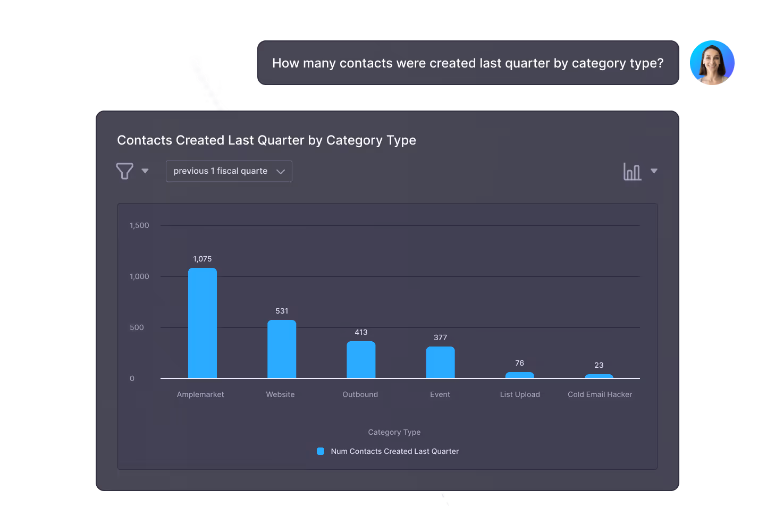Click the filter funnel icon

point(124,171)
